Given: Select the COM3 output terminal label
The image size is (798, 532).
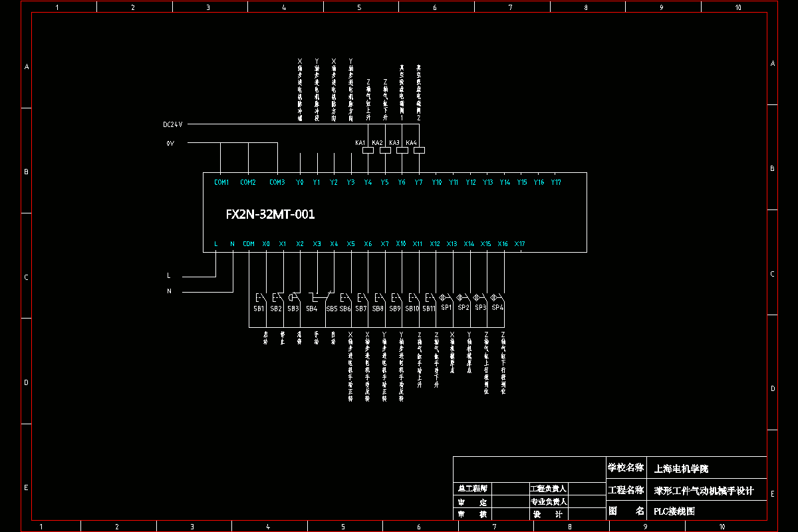Looking at the screenshot, I should [277, 182].
